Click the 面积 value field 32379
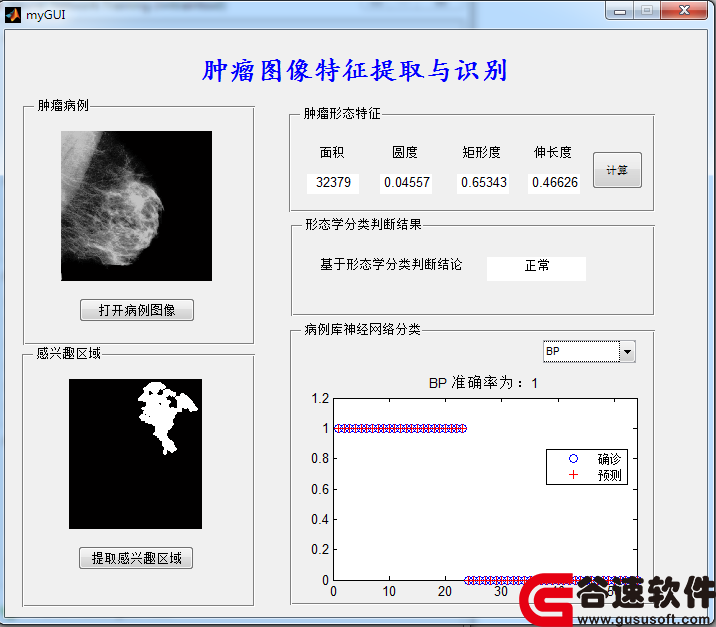 click(333, 183)
